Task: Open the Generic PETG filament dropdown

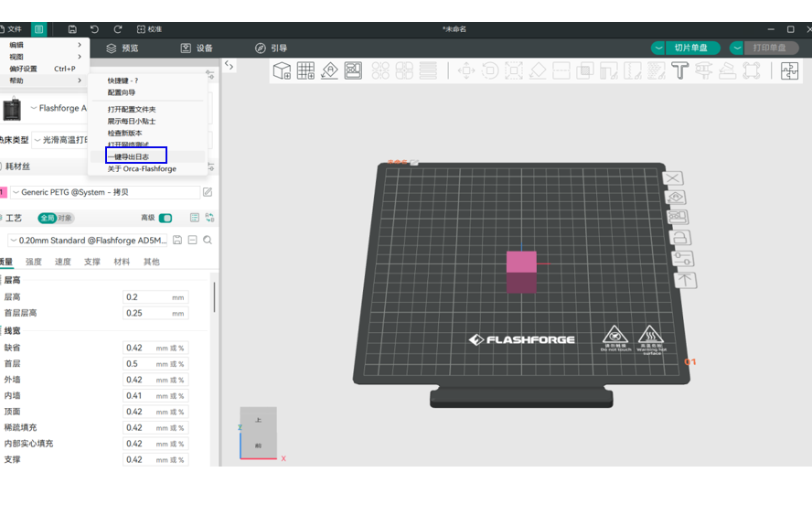Action: click(x=105, y=192)
